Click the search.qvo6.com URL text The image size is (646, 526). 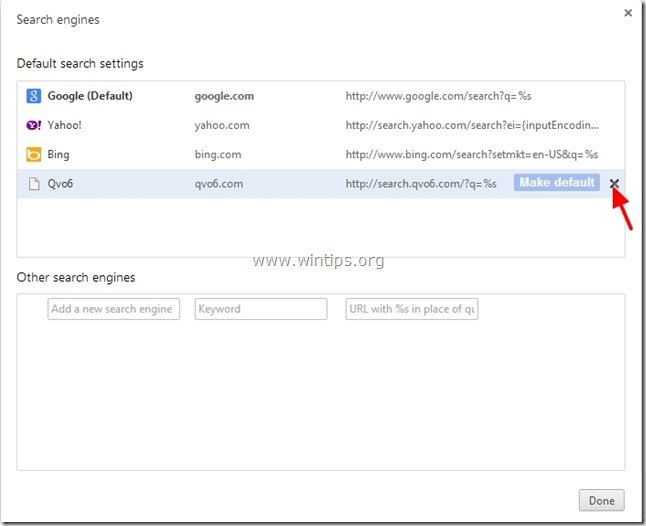pos(421,184)
